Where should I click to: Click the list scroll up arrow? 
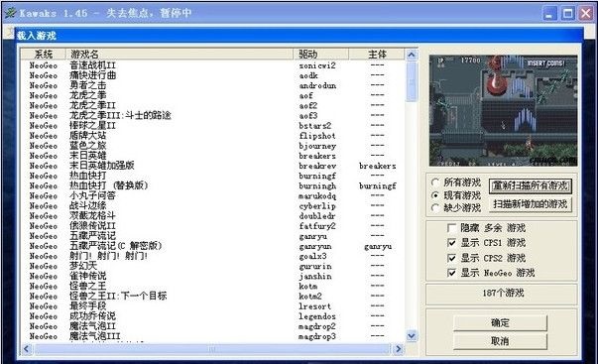point(412,55)
